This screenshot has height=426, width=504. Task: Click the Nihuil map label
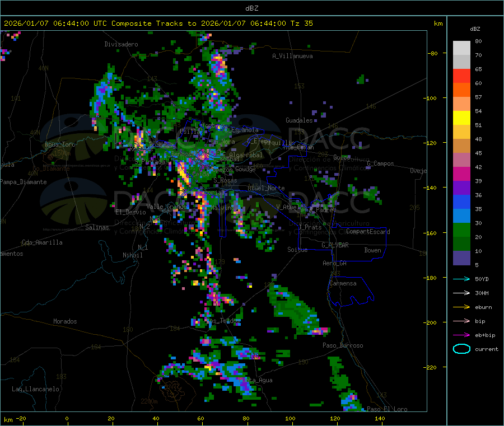(x=133, y=255)
